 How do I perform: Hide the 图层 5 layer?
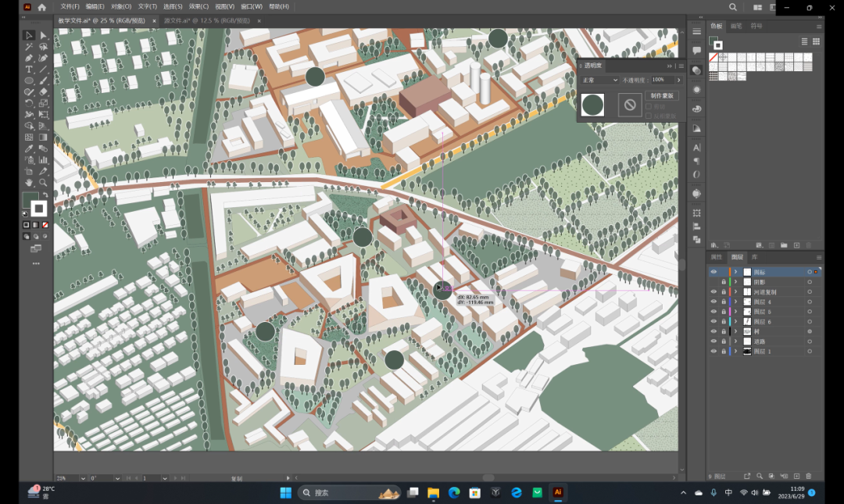tap(713, 312)
